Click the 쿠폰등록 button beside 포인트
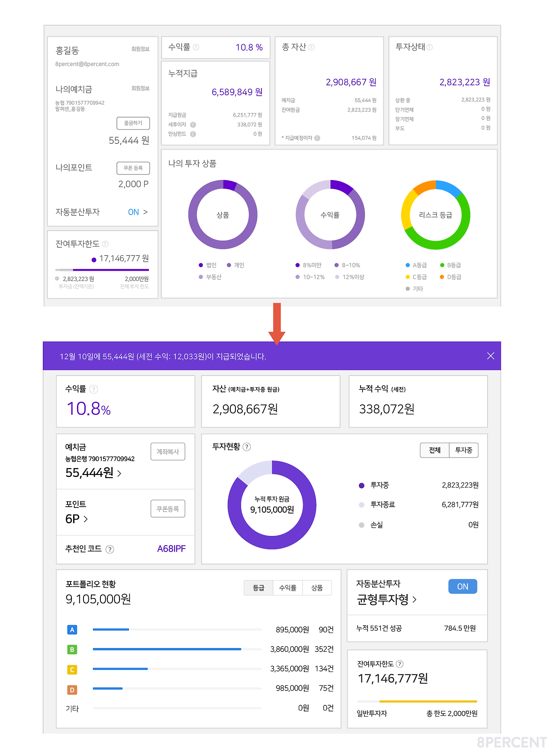Screen dimensions: 554x756 coord(168,509)
